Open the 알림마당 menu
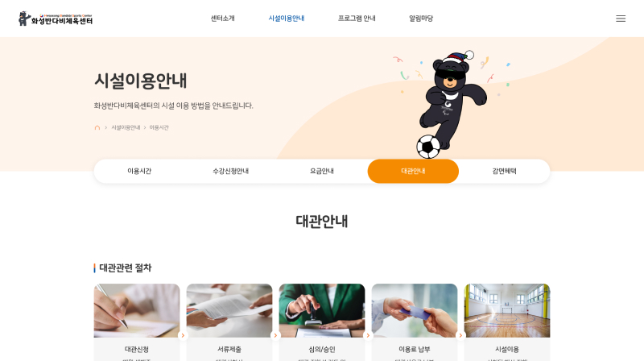This screenshot has width=644, height=361. click(421, 19)
